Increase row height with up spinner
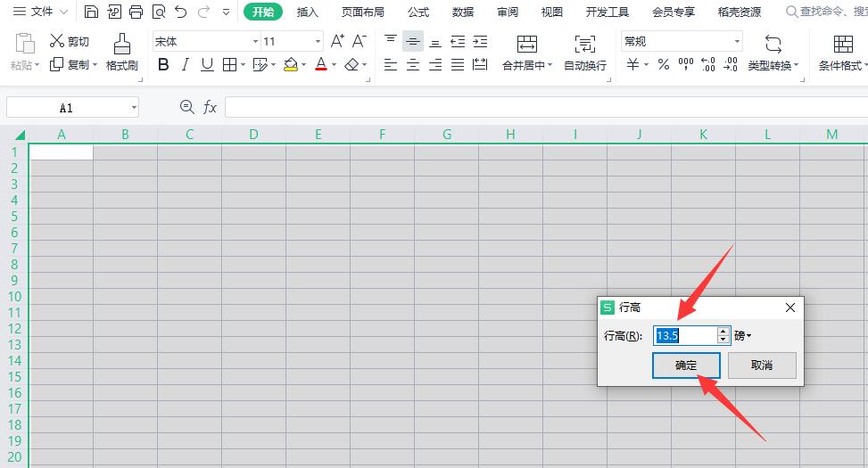Viewport: 868px width, 468px height. coord(723,331)
